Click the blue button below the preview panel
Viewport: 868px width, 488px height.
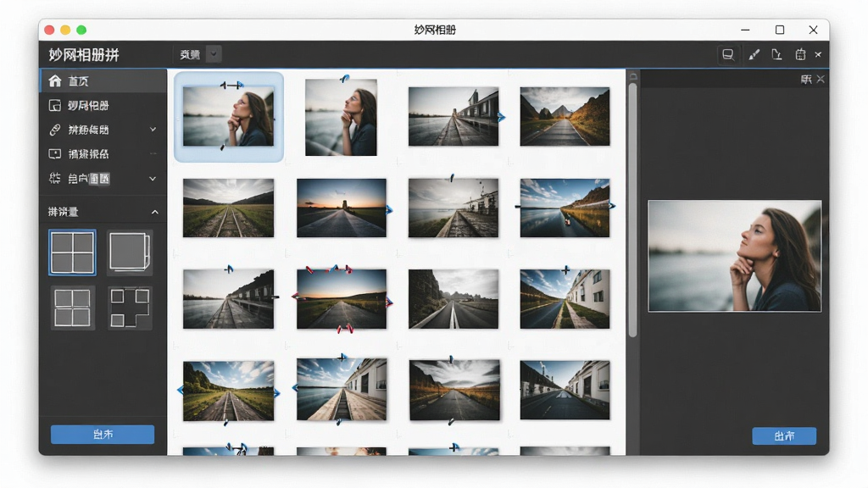pos(784,436)
